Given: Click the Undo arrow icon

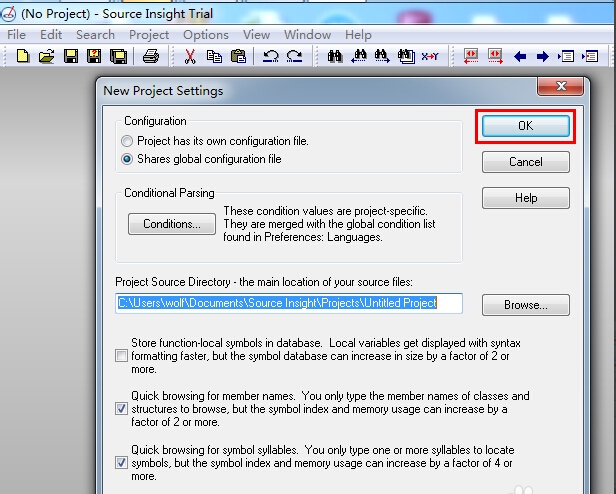Looking at the screenshot, I should click(270, 57).
